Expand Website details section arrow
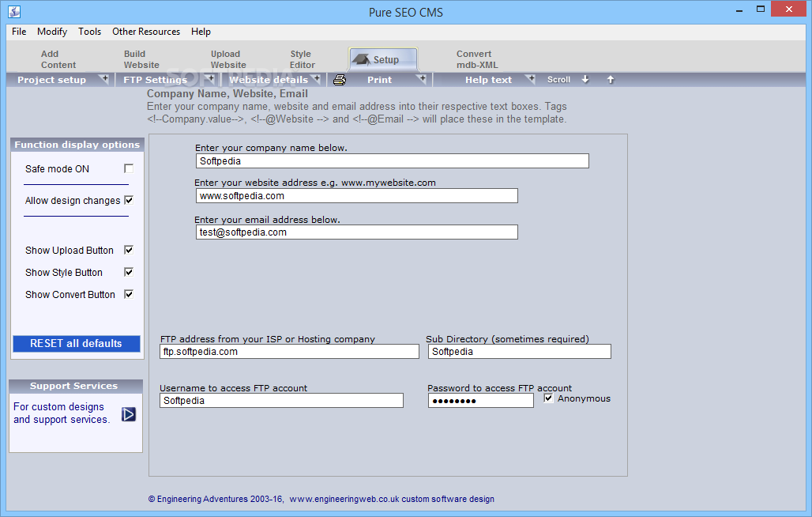 click(x=317, y=79)
